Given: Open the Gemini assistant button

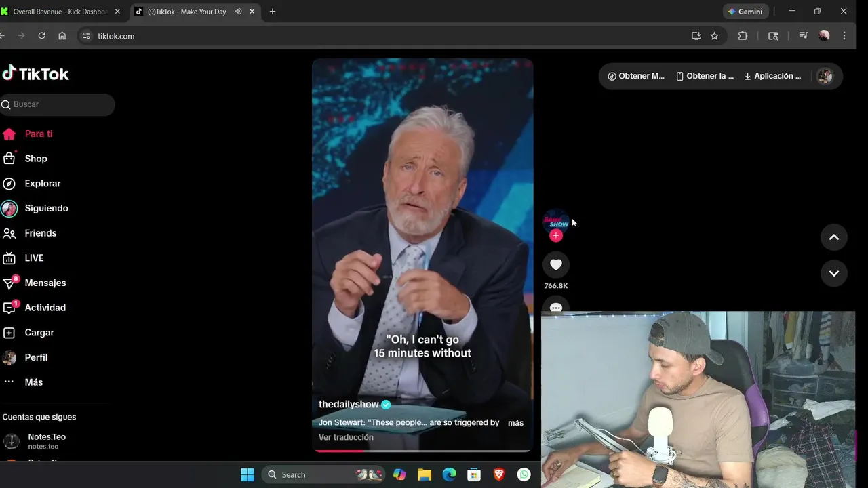Looking at the screenshot, I should click(745, 12).
